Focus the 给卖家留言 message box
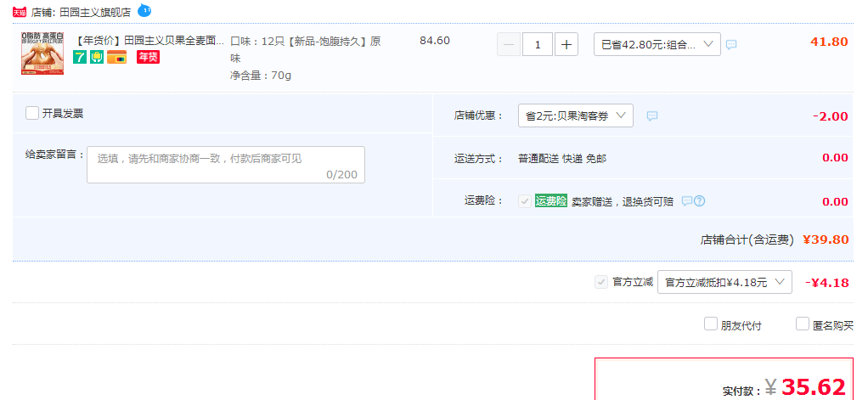This screenshot has width=868, height=400. [226, 165]
